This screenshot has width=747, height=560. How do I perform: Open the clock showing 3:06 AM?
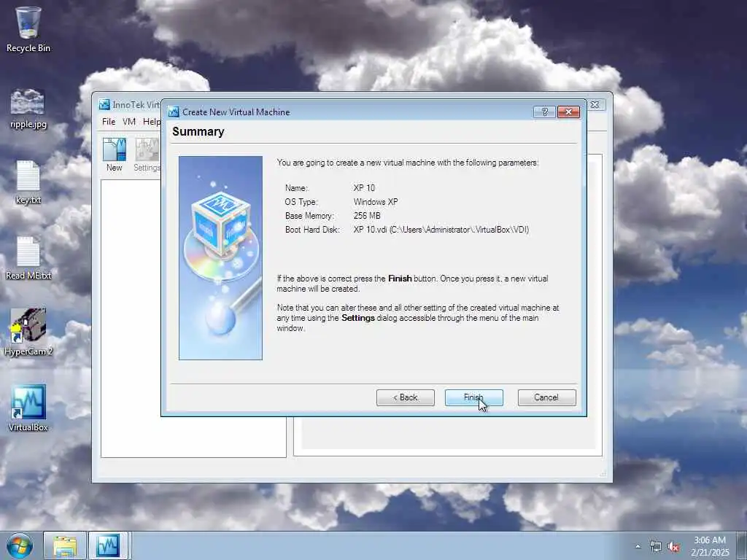pos(710,546)
